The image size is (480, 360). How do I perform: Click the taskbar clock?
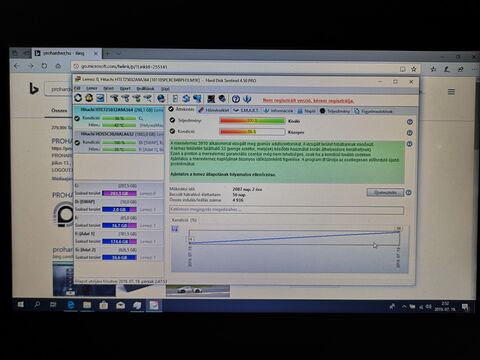pyautogui.click(x=445, y=306)
